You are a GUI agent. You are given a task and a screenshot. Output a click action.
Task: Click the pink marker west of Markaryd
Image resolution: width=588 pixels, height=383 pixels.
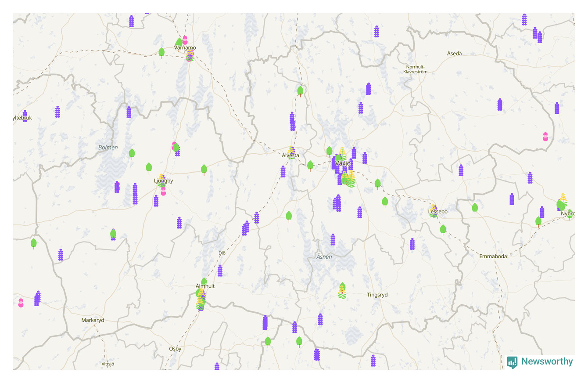[x=21, y=303]
